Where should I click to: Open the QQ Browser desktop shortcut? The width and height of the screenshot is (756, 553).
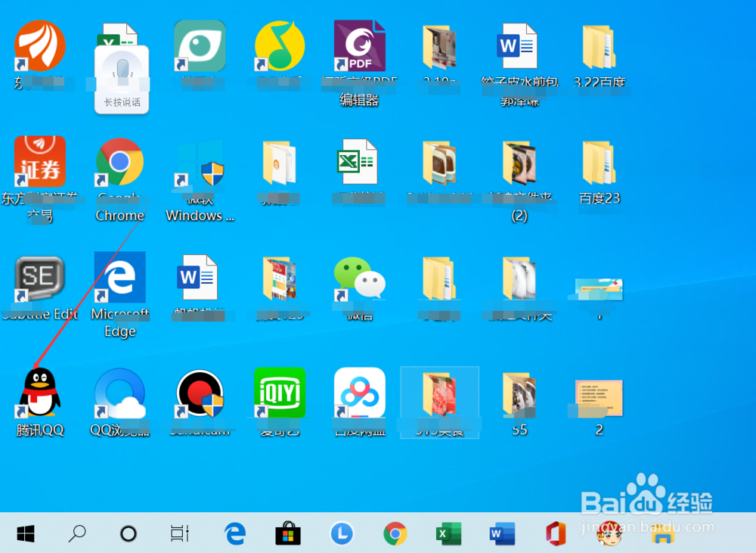(x=120, y=393)
